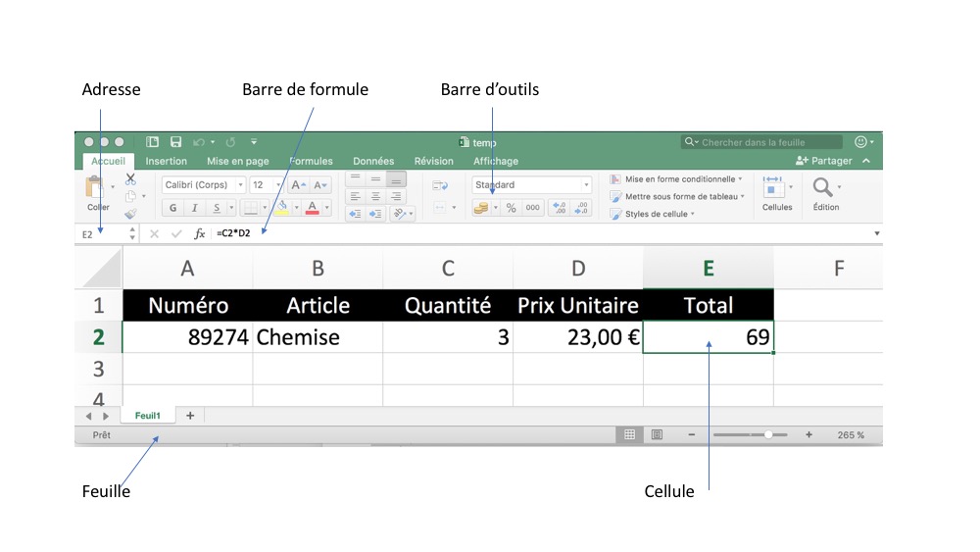This screenshot has width=980, height=552.
Task: Zoom out with minus button
Action: click(x=691, y=434)
